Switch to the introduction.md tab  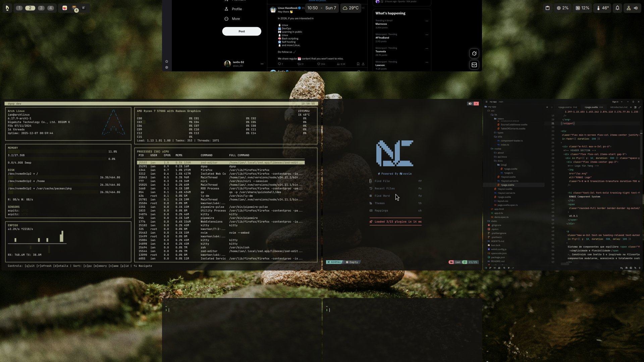pyautogui.click(x=619, y=107)
